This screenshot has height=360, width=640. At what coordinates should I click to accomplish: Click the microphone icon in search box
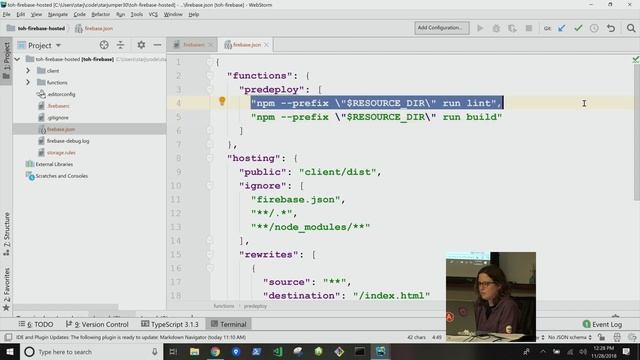pos(155,351)
